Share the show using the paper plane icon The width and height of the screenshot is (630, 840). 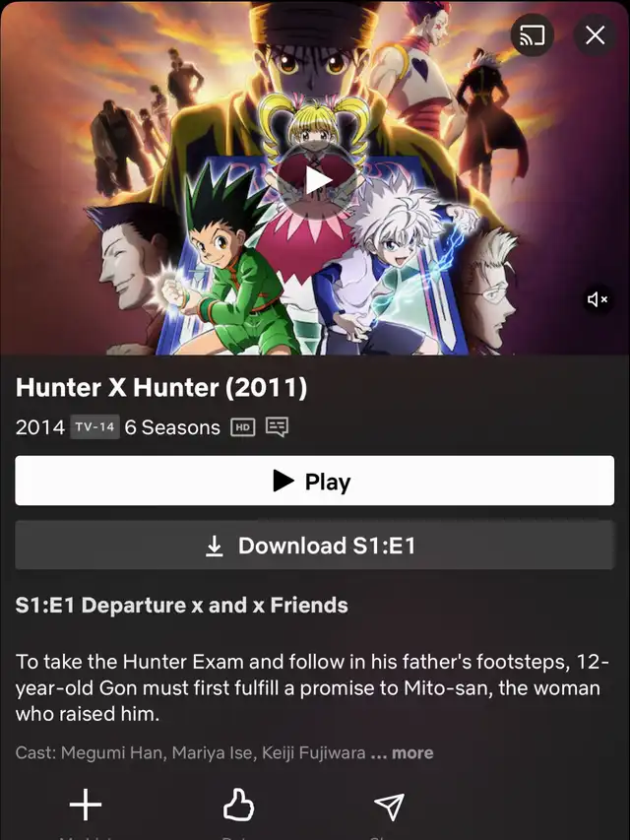(390, 807)
